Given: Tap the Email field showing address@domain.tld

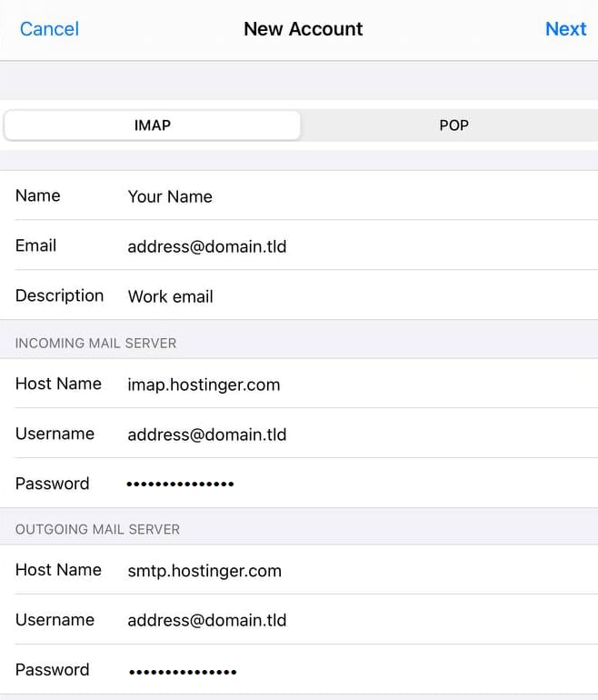Looking at the screenshot, I should (206, 246).
